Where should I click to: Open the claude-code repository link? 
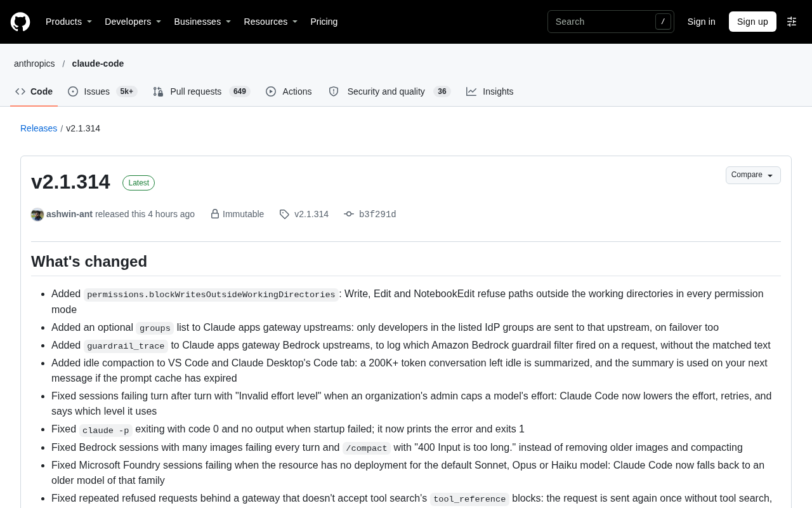pyautogui.click(x=98, y=63)
